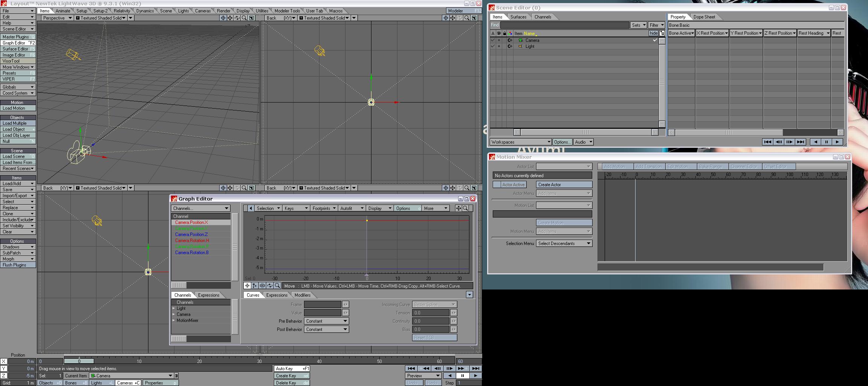Open the File menu

pos(18,11)
